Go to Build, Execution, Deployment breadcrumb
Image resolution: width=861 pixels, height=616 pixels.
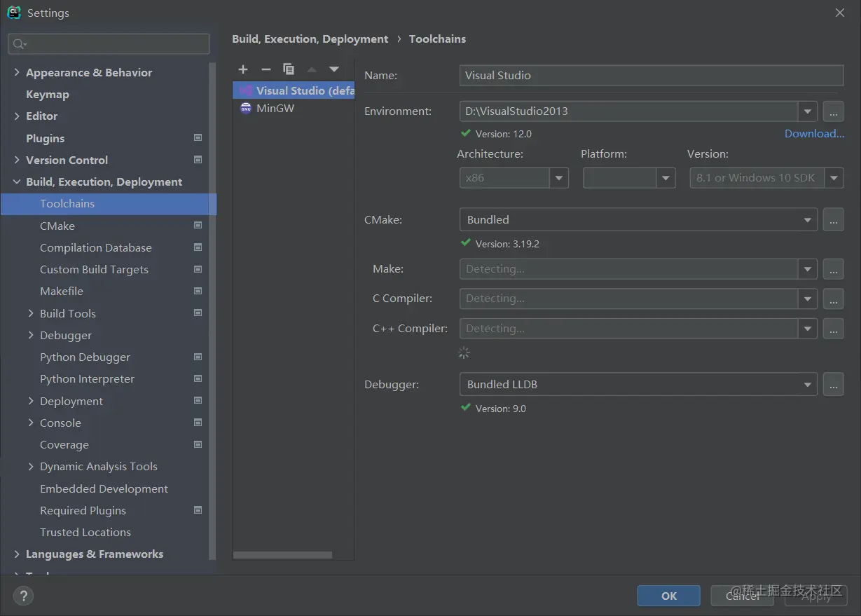(310, 39)
